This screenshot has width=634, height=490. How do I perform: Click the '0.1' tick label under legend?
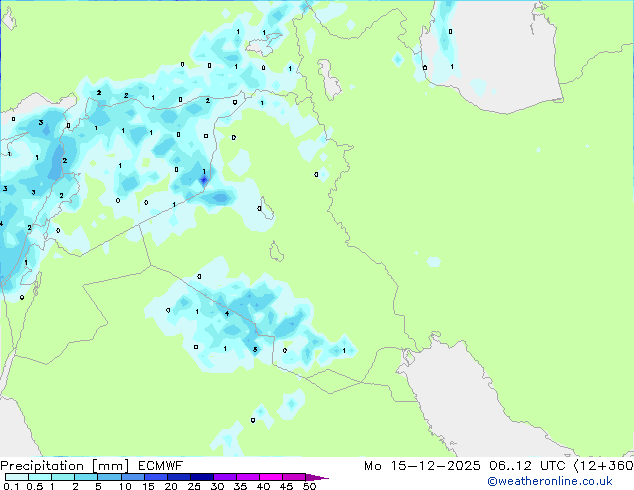[11, 486]
